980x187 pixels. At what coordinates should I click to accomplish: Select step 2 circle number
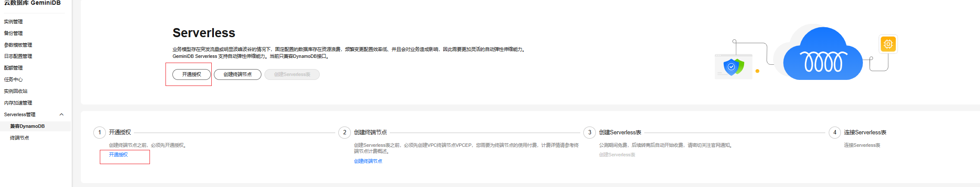(345, 133)
